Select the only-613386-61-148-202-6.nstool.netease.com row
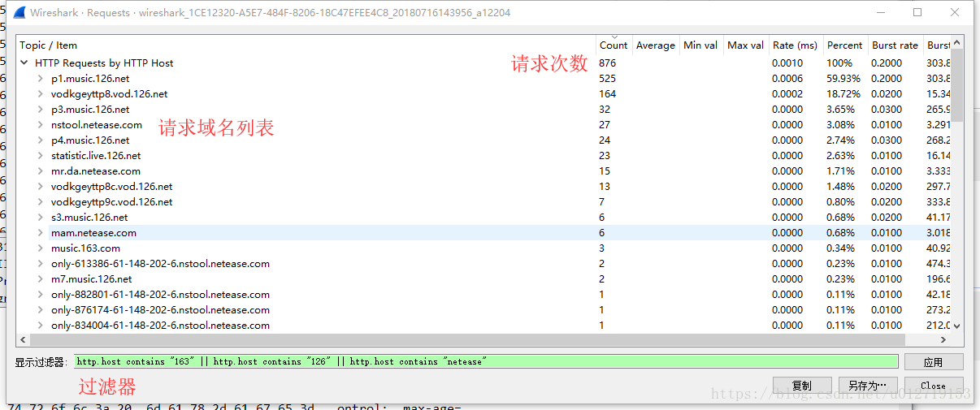The width and height of the screenshot is (980, 410). click(484, 264)
